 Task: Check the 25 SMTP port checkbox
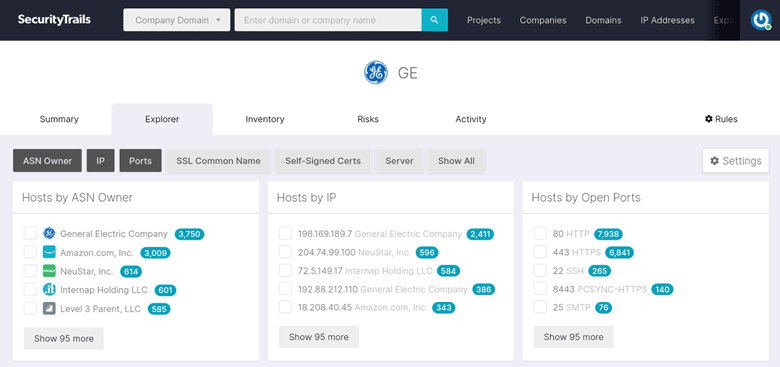click(x=540, y=307)
